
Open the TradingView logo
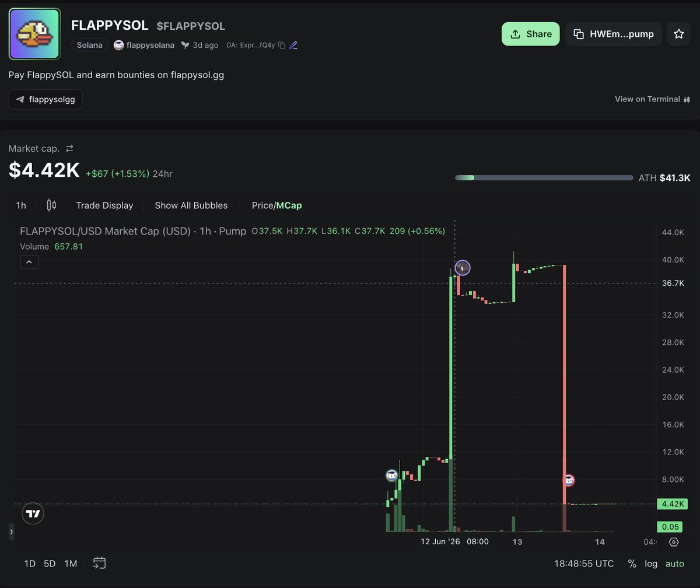pyautogui.click(x=33, y=514)
